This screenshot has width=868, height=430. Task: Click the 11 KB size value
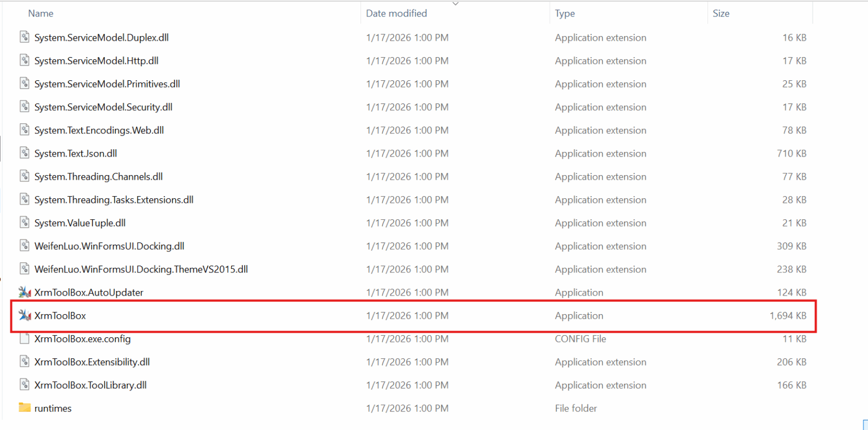(x=795, y=338)
